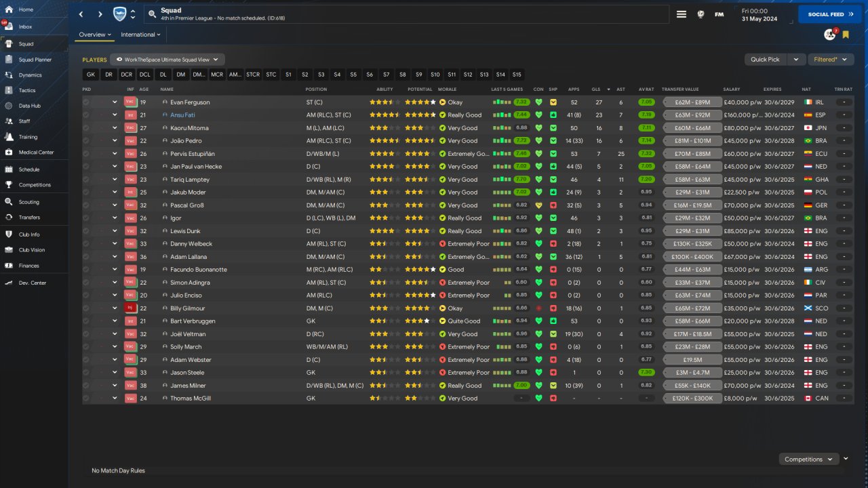Screen dimensions: 868x488
Task: Toggle Jan Paul van Hecke's pick checkbox
Action: 86,167
